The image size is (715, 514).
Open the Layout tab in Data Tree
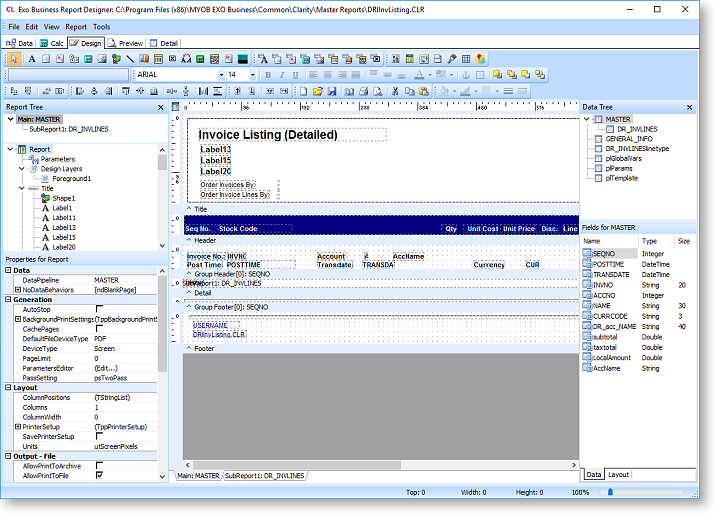tap(618, 474)
